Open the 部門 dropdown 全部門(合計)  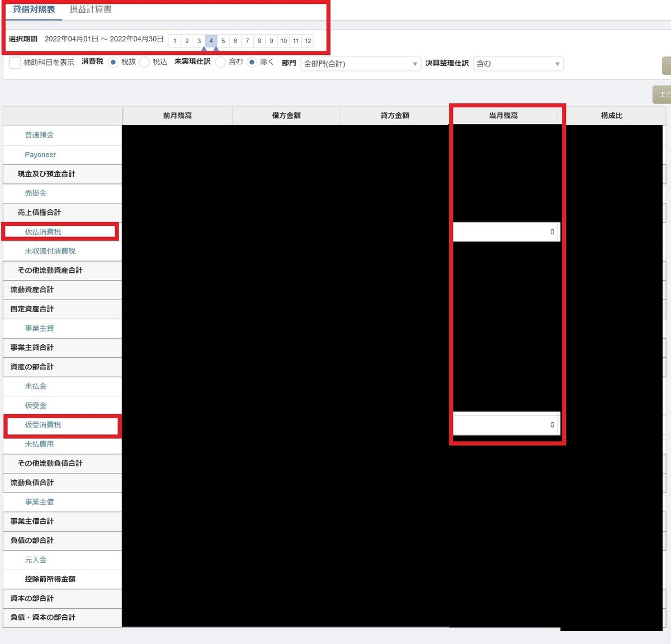(361, 64)
